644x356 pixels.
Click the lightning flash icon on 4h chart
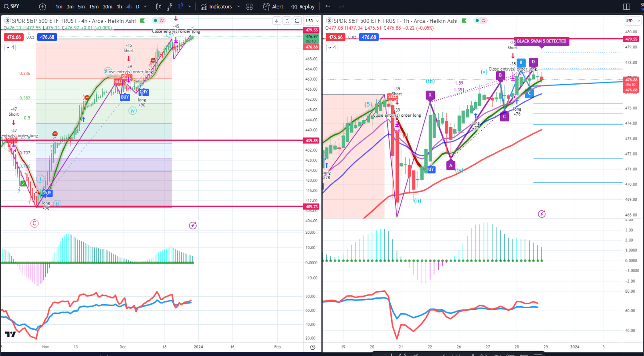point(193,226)
